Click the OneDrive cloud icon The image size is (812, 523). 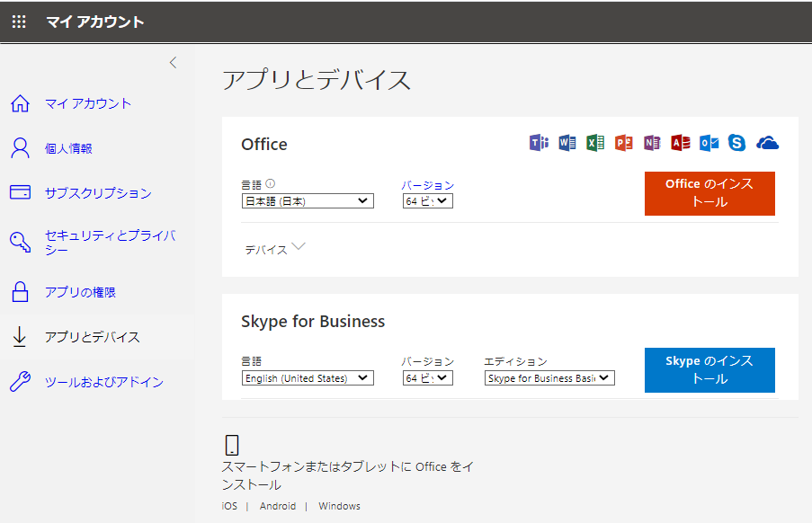click(x=767, y=142)
